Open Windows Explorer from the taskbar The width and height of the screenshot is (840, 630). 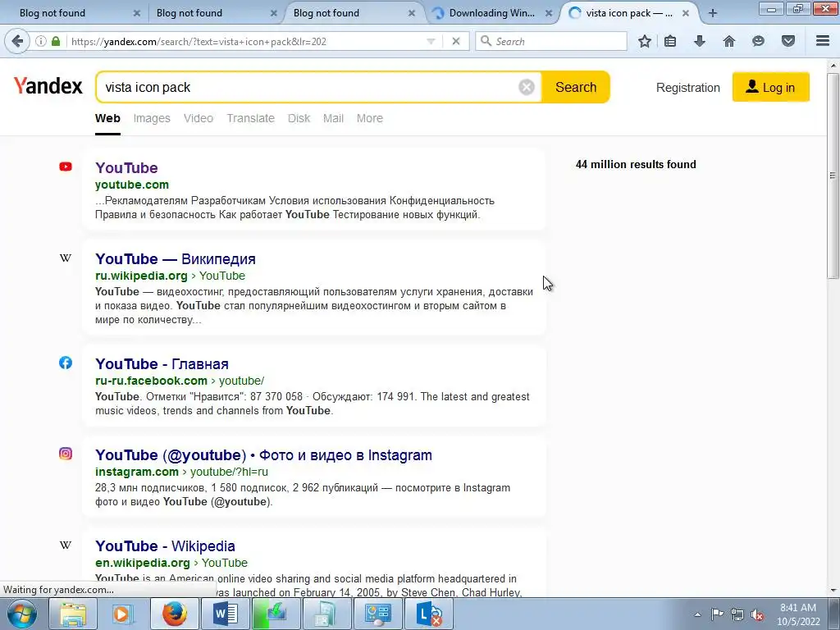click(x=73, y=614)
